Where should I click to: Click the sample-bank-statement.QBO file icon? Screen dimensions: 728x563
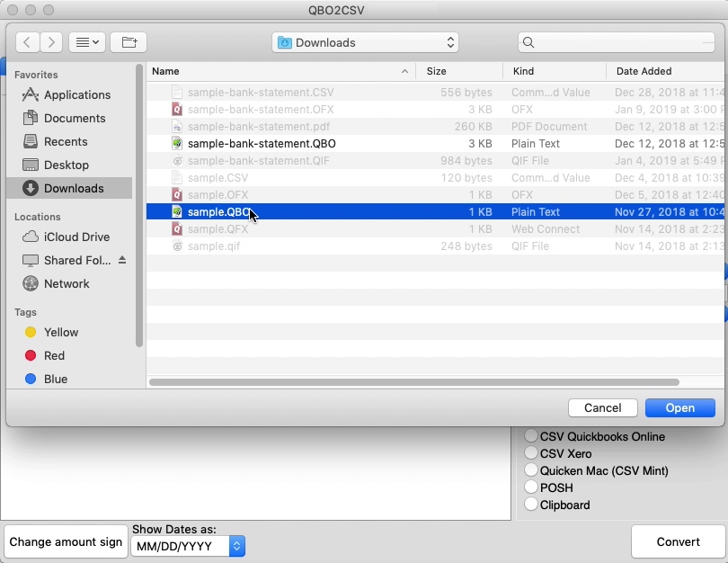tap(177, 144)
